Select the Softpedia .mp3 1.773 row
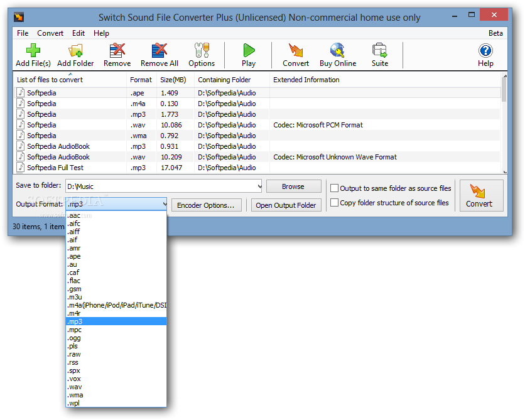The width and height of the screenshot is (525, 420). pyautogui.click(x=258, y=114)
